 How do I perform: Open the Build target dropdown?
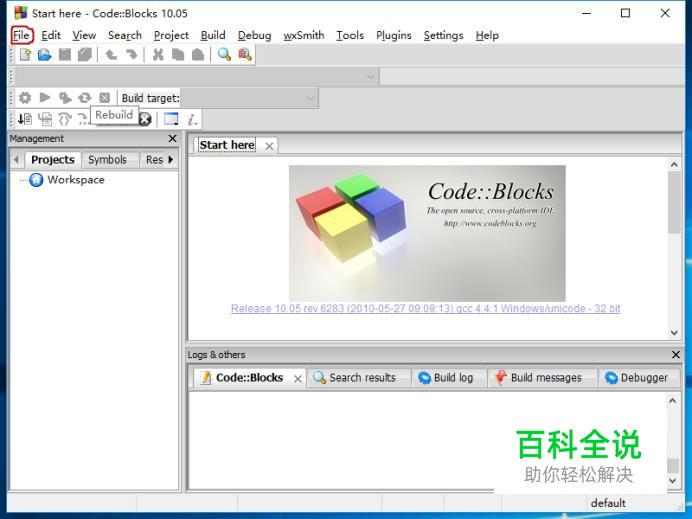(x=249, y=98)
